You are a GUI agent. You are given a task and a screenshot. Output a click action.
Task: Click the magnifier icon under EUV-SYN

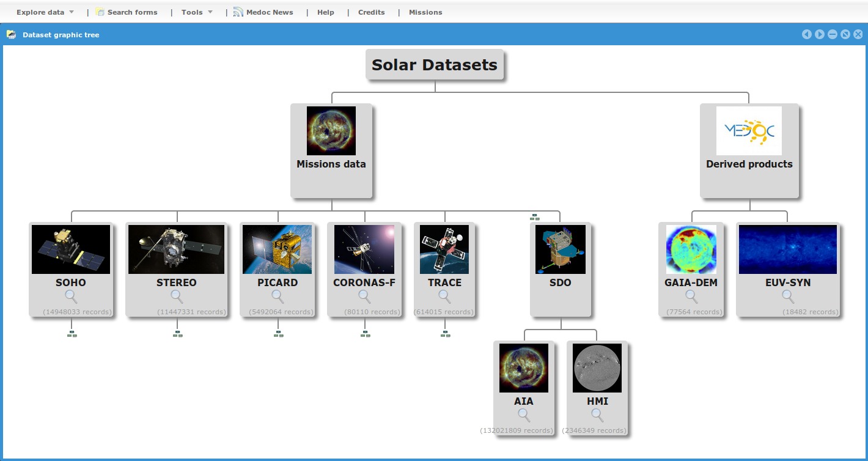pos(789,297)
